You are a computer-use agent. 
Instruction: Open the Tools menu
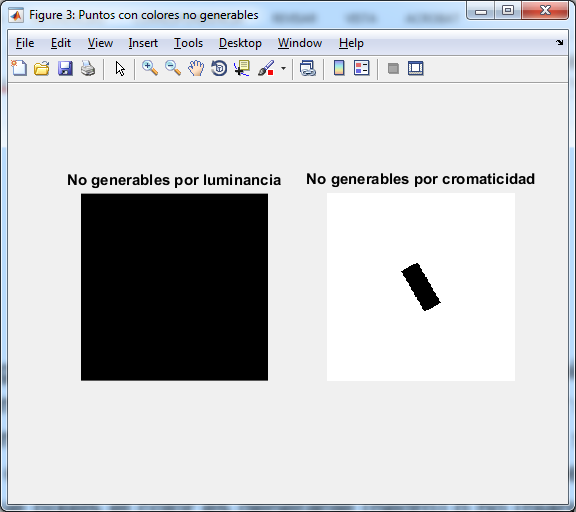click(x=188, y=43)
